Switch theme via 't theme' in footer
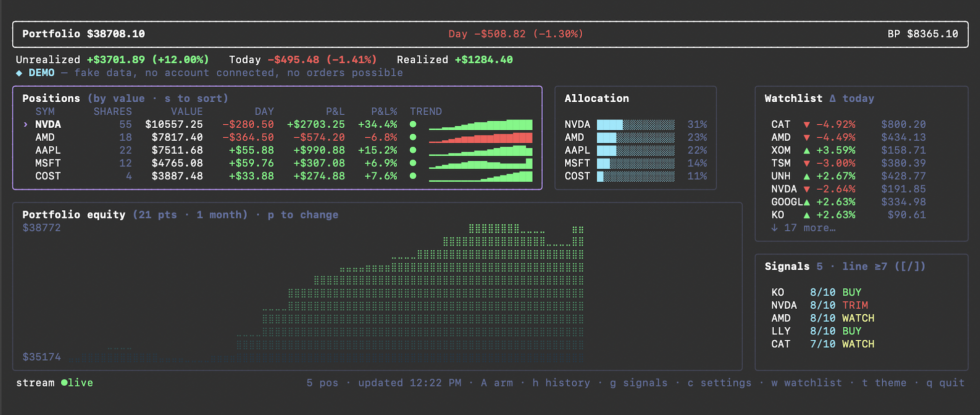This screenshot has width=980, height=415. click(884, 383)
